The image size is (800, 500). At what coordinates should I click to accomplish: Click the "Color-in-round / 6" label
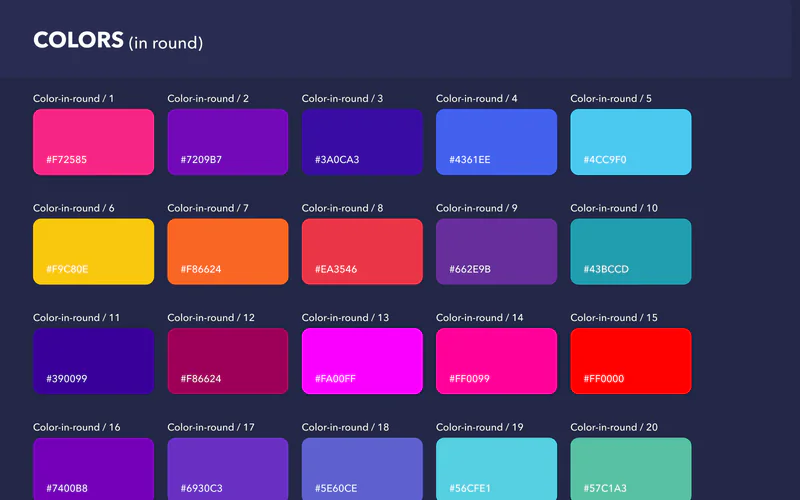74,208
